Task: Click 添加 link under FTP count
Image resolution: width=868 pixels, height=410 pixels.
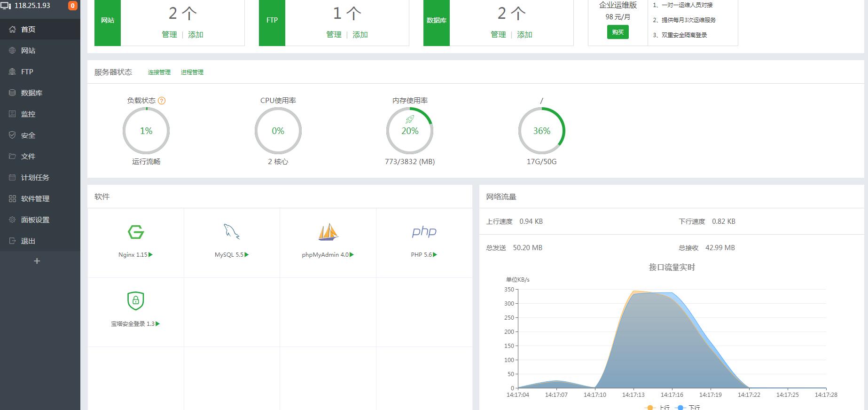Action: [x=360, y=35]
